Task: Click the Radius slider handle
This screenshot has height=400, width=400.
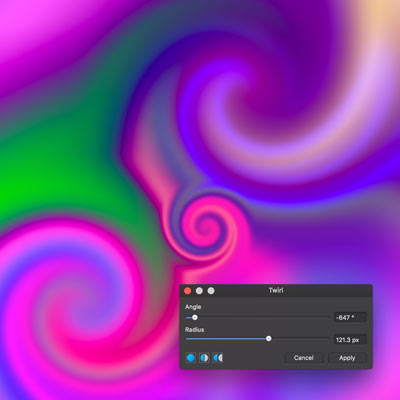Action: (268, 339)
